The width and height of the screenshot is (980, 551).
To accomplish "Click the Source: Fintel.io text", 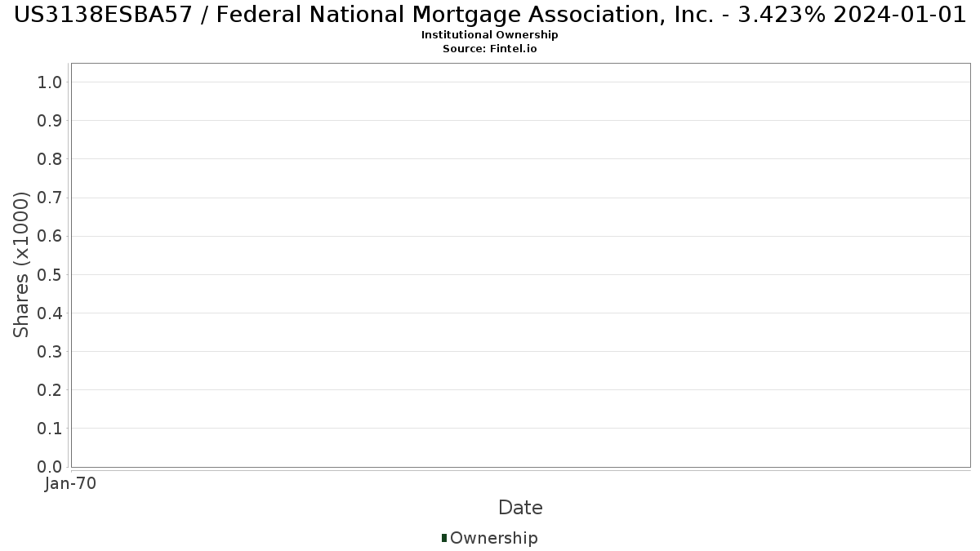I will (x=490, y=49).
